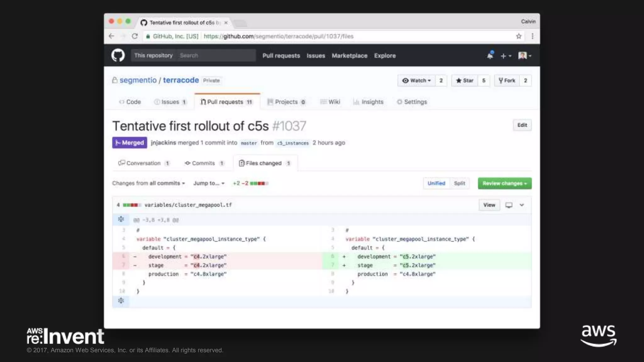644x362 pixels.
Task: Click the Edit title button
Action: coord(522,125)
